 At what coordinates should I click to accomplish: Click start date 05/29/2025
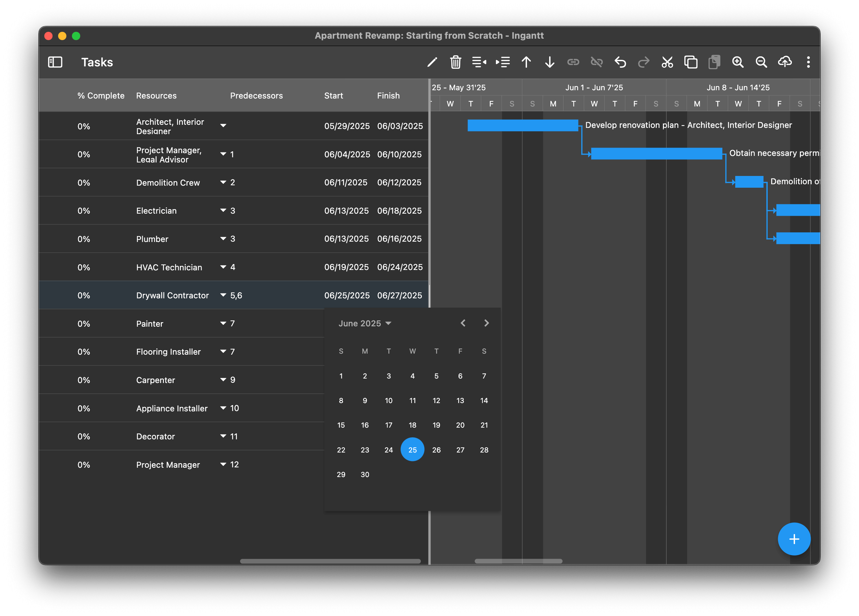pos(347,126)
